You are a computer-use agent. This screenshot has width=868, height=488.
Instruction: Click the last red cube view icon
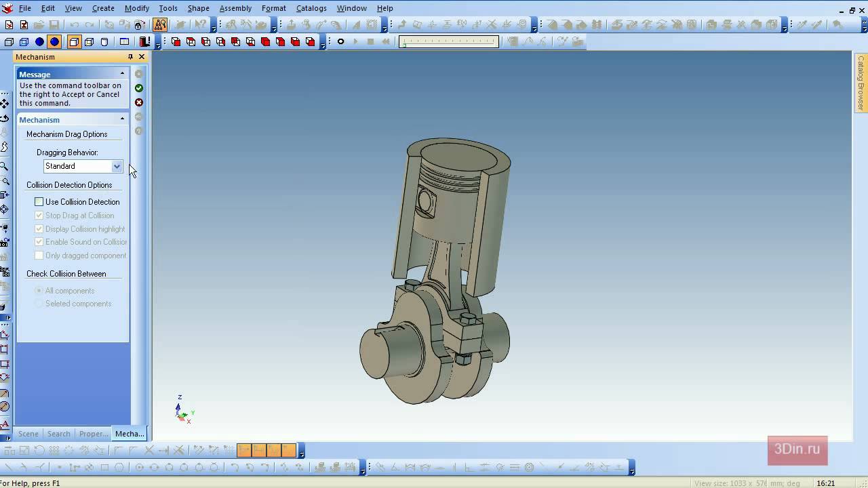(x=310, y=42)
